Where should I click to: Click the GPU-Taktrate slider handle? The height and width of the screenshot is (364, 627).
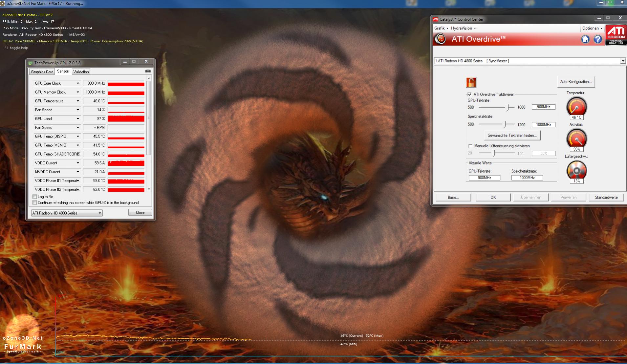click(508, 107)
